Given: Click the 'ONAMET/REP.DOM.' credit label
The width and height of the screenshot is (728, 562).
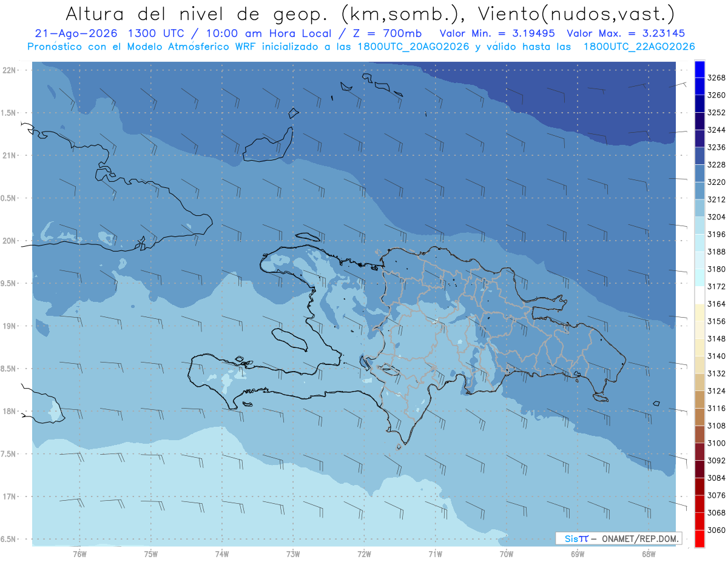Looking at the screenshot, I should [639, 538].
